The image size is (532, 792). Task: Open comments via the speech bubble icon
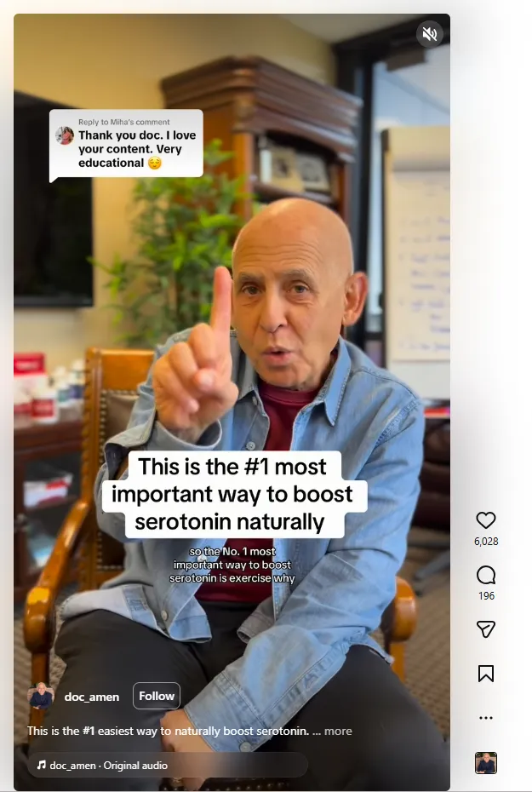[x=486, y=575]
